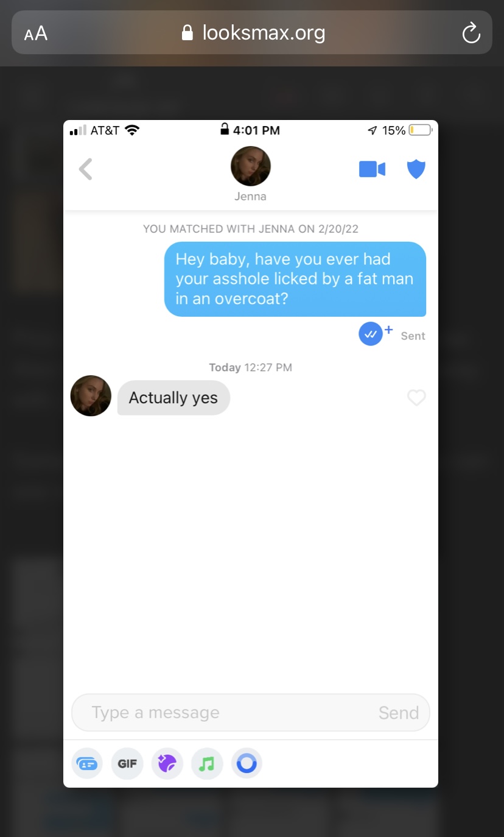Tap the padlock icon beside looksmax.org
Screen dimensions: 504x837
(187, 32)
